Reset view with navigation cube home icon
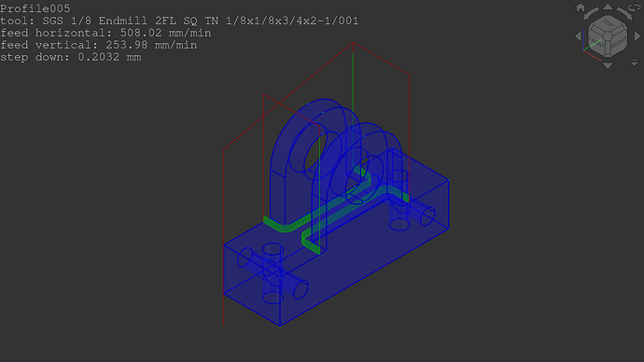The height and width of the screenshot is (362, 644). (x=581, y=7)
